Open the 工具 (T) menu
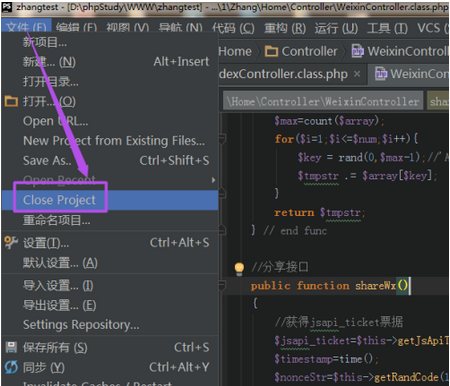The width and height of the screenshot is (450, 386). pyautogui.click(x=387, y=28)
